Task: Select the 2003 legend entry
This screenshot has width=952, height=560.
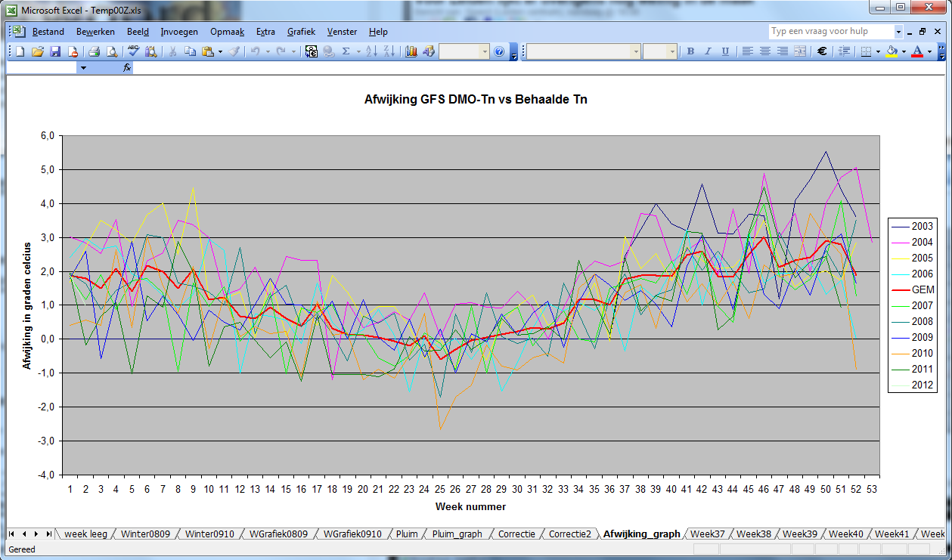Action: tap(913, 226)
